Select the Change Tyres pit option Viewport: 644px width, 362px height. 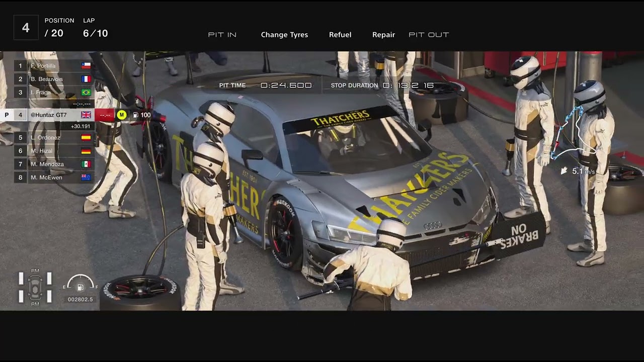pyautogui.click(x=284, y=35)
